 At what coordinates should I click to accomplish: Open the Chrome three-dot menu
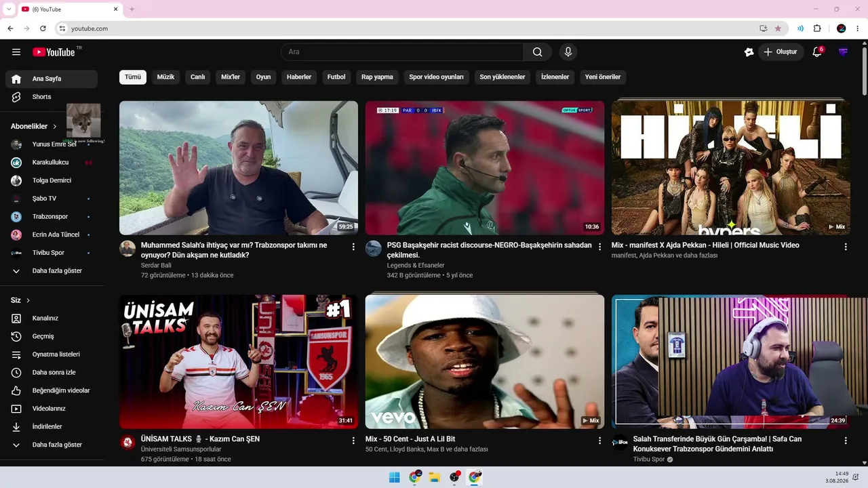click(x=859, y=28)
